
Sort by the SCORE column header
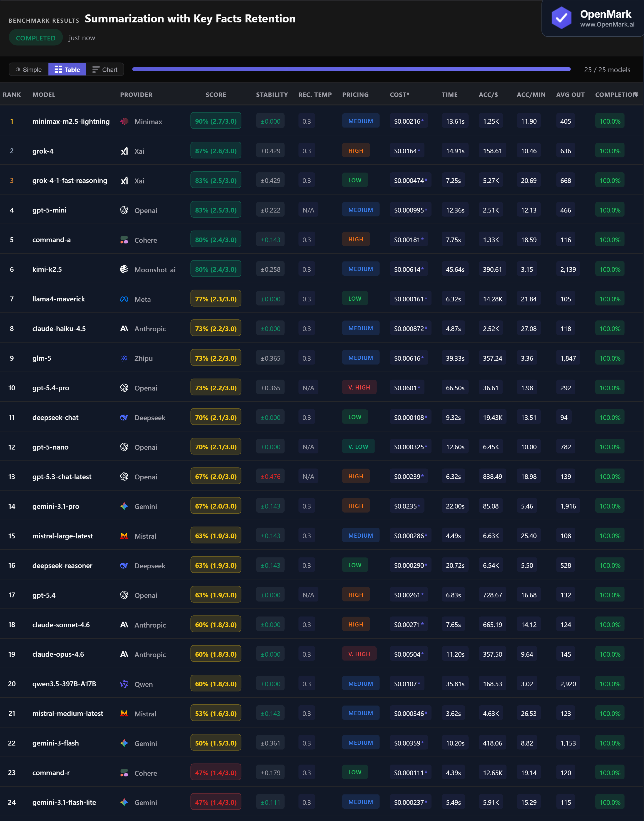coord(216,95)
